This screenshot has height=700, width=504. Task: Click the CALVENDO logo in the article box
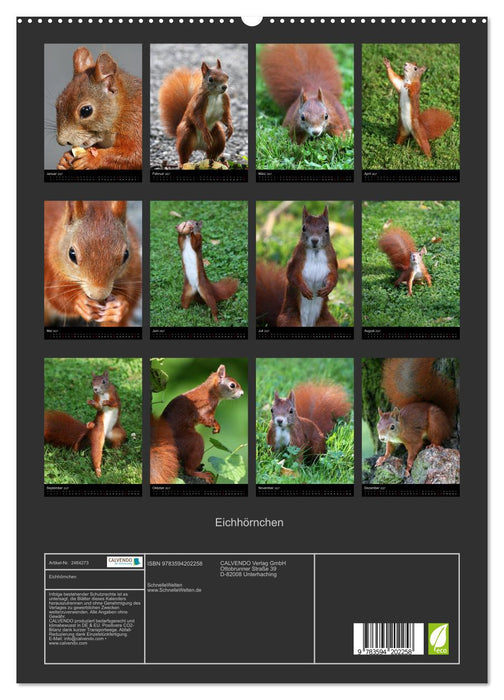[x=124, y=562]
